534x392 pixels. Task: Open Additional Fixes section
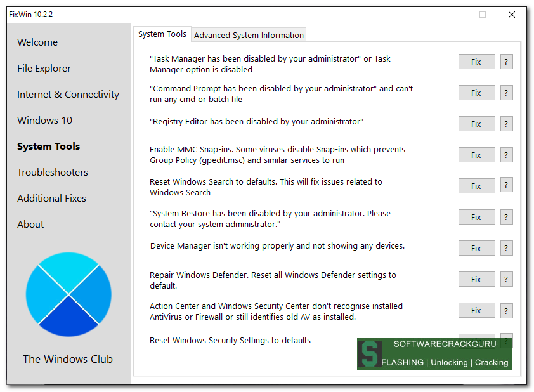click(x=51, y=198)
